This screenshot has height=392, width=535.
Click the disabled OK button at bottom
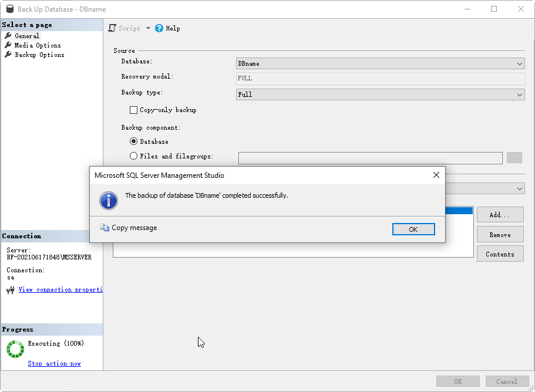pos(458,381)
